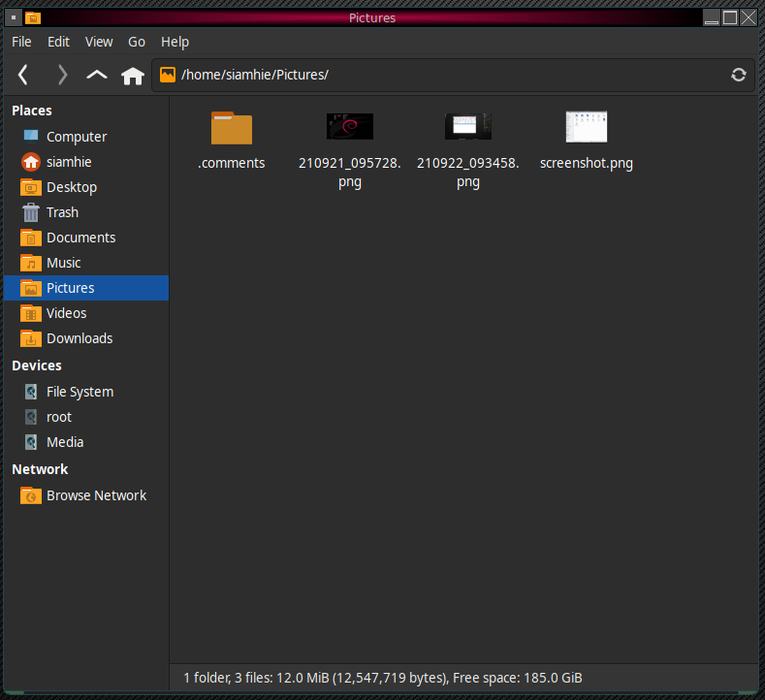The width and height of the screenshot is (765, 700).
Task: Click the Downloads folder icon in sidebar
Action: click(x=31, y=338)
